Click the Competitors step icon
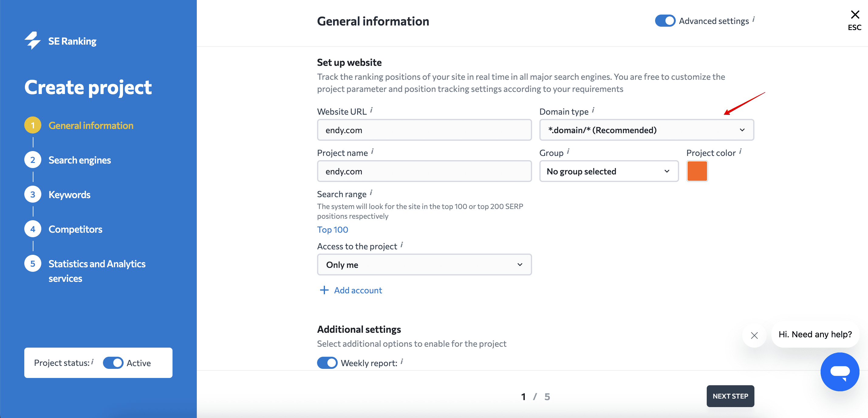 point(32,229)
